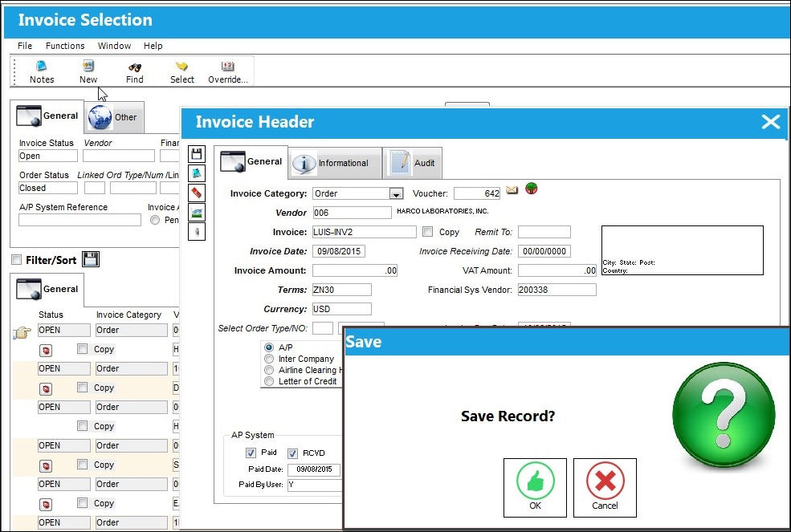This screenshot has width=791, height=532.
Task: Click the round tree icon beside the envelope
Action: pyautogui.click(x=531, y=189)
